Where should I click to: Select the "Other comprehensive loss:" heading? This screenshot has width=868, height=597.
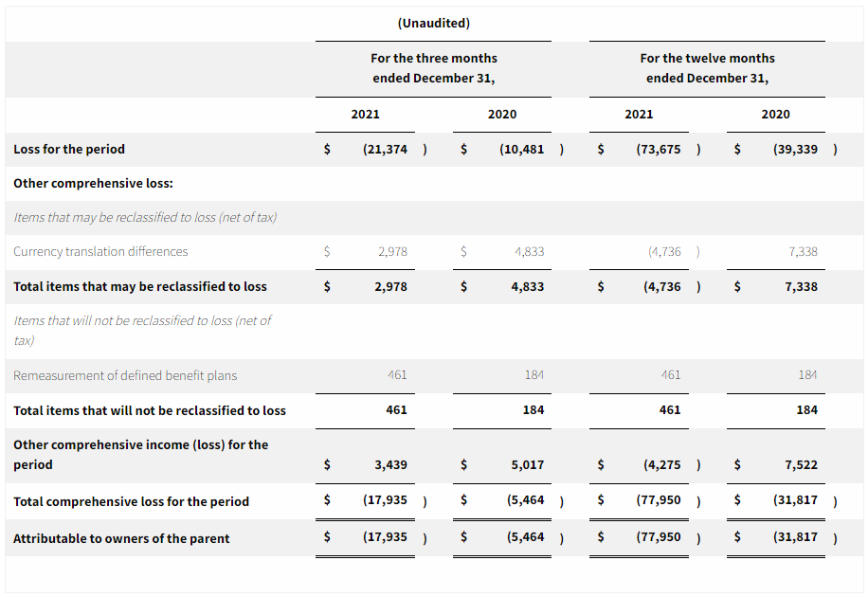pos(93,183)
